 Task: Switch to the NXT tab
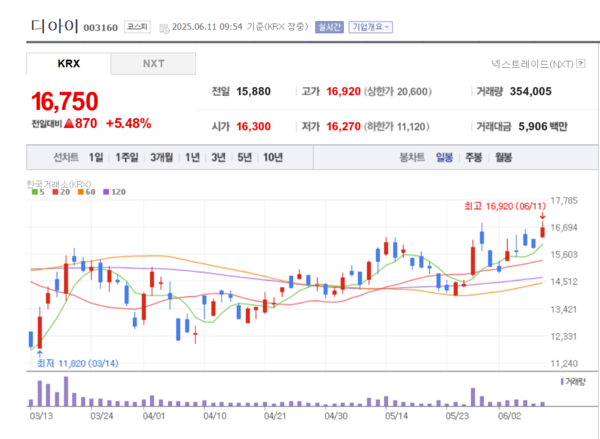coord(153,64)
